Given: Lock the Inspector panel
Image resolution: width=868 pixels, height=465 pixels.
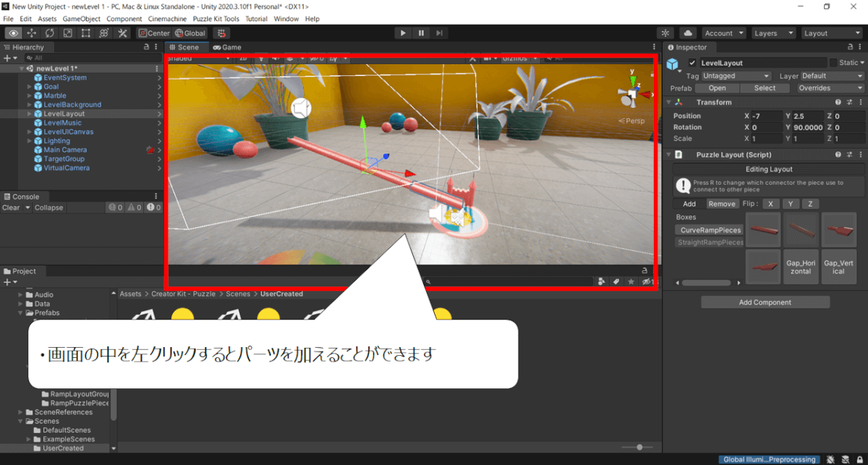Looking at the screenshot, I should [x=851, y=47].
